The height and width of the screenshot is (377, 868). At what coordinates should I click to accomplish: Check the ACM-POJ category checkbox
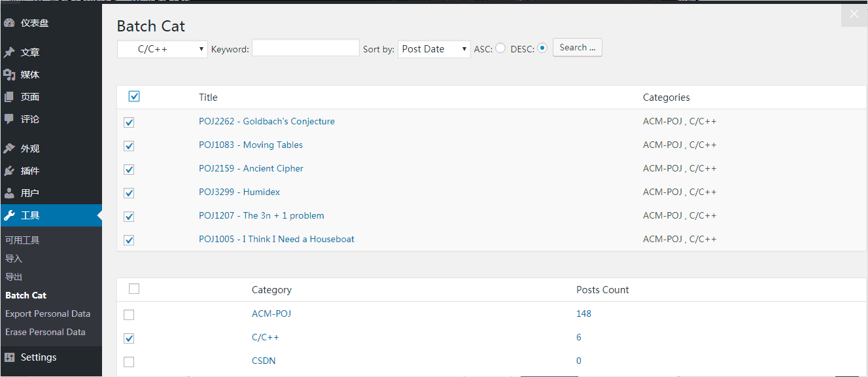tap(129, 315)
